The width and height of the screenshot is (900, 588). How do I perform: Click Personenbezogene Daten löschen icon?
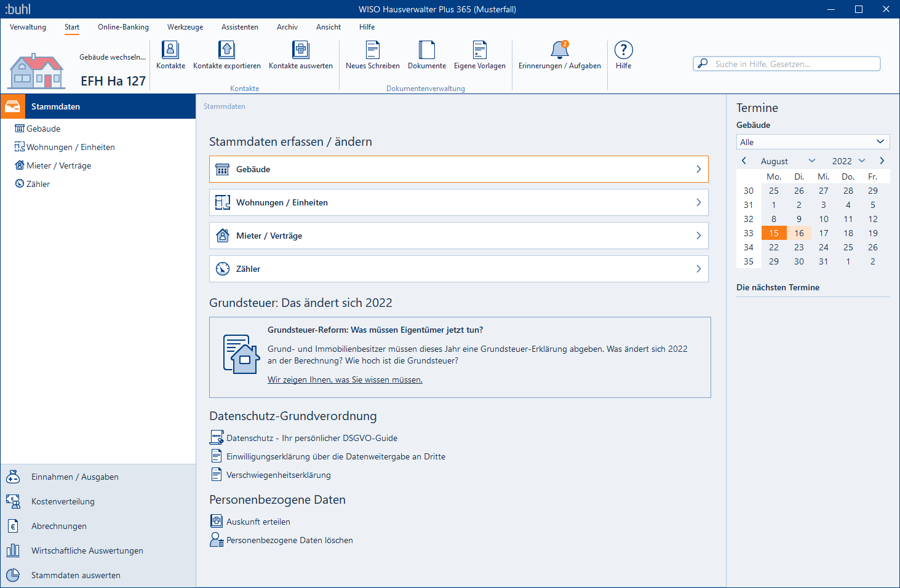coord(217,540)
